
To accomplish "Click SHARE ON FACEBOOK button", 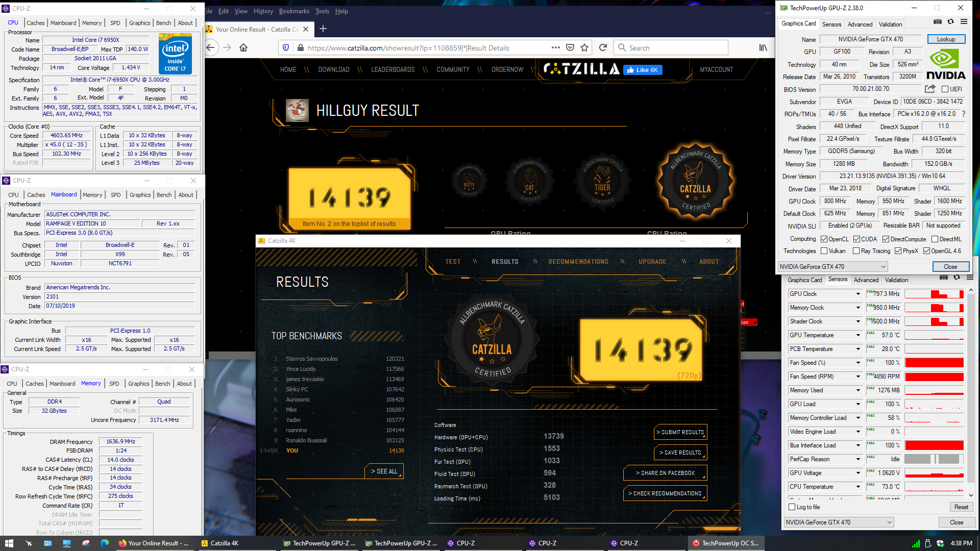I will [665, 473].
